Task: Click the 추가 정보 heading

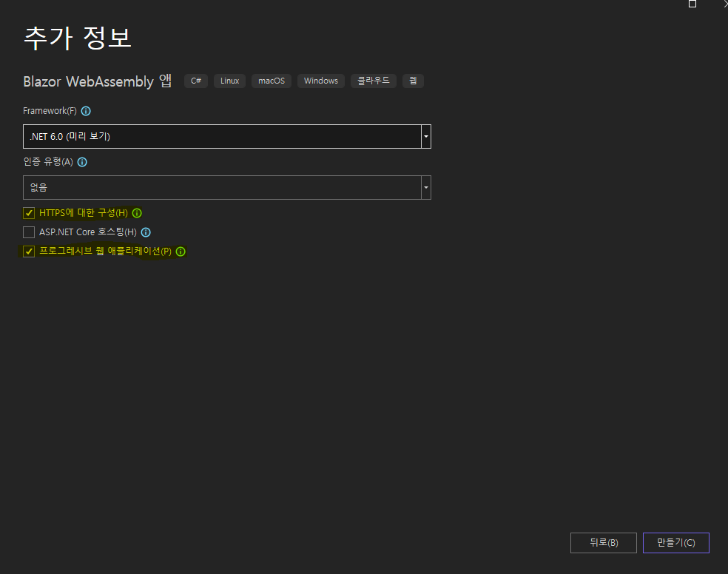Action: click(78, 38)
